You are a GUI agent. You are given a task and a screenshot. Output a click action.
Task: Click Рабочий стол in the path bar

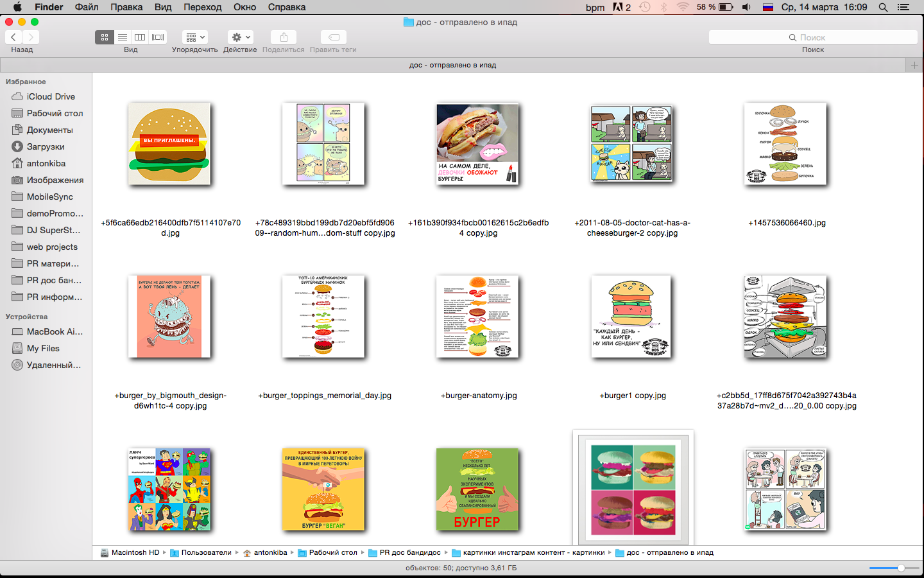tap(332, 552)
